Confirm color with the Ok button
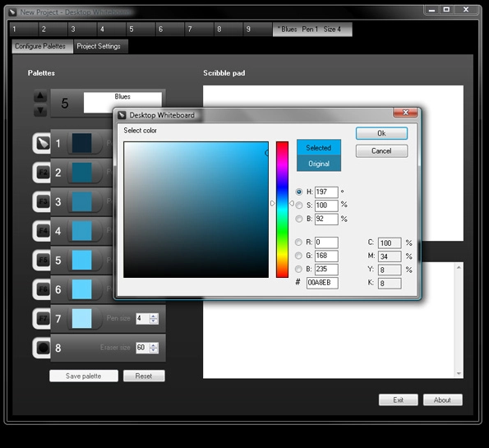Viewport: 489px width, 448px height. pos(381,133)
